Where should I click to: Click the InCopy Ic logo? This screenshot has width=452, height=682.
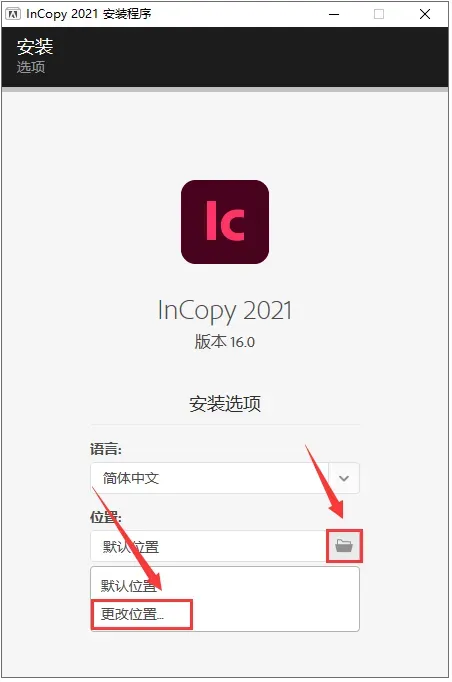click(225, 222)
